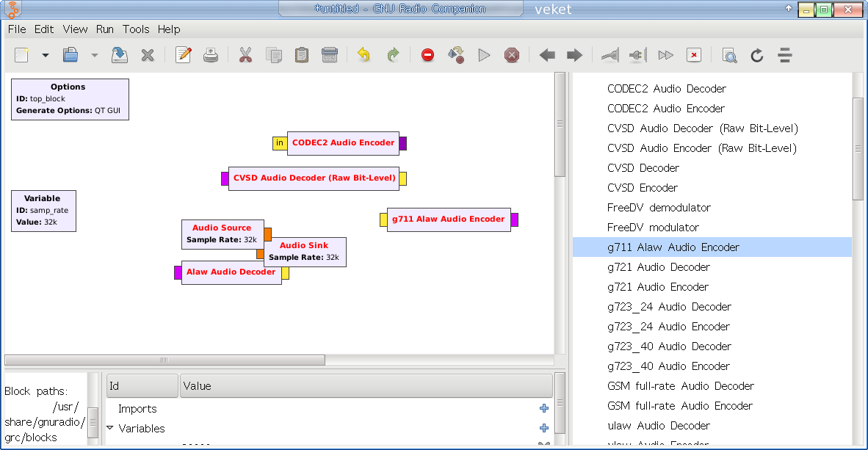Screen dimensions: 868x450
Task: Click the Value column header
Action: click(366, 386)
